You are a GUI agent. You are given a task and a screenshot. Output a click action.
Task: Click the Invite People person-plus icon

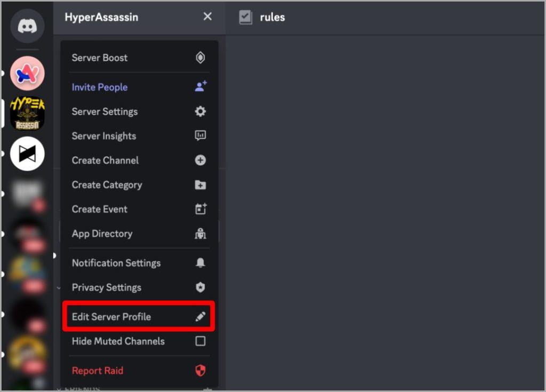200,86
